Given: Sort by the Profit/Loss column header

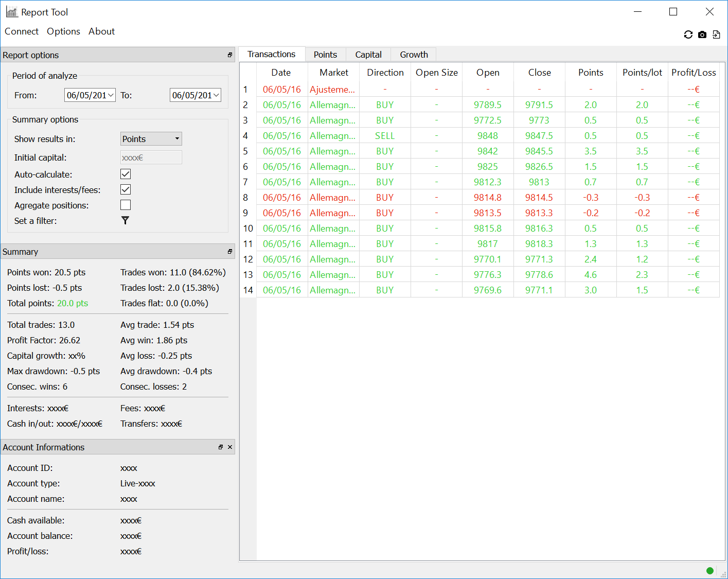Looking at the screenshot, I should tap(694, 73).
